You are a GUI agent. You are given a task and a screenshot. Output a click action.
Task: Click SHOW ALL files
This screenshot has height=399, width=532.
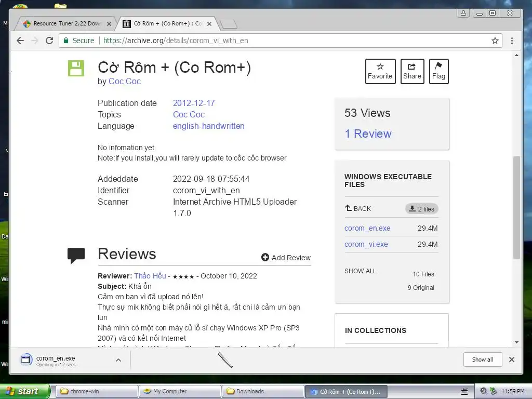pyautogui.click(x=361, y=271)
